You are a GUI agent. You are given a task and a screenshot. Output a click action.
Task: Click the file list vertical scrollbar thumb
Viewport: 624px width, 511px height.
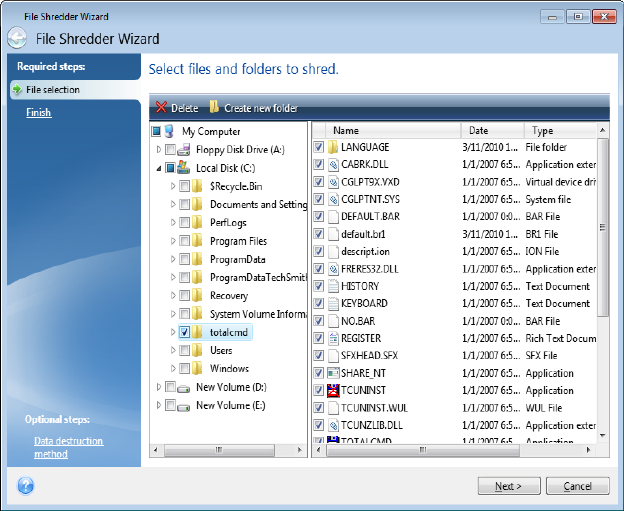pos(603,227)
